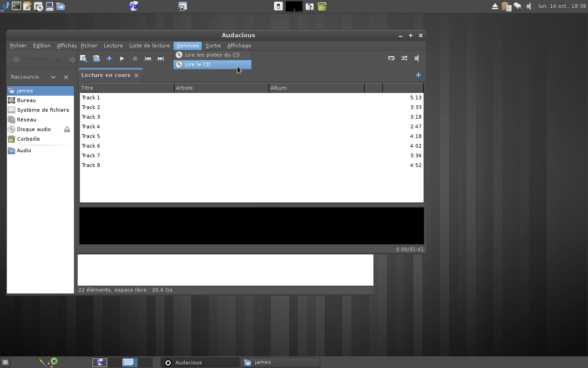This screenshot has height=368, width=588.
Task: Open the Édition menu in file manager
Action: (42, 46)
